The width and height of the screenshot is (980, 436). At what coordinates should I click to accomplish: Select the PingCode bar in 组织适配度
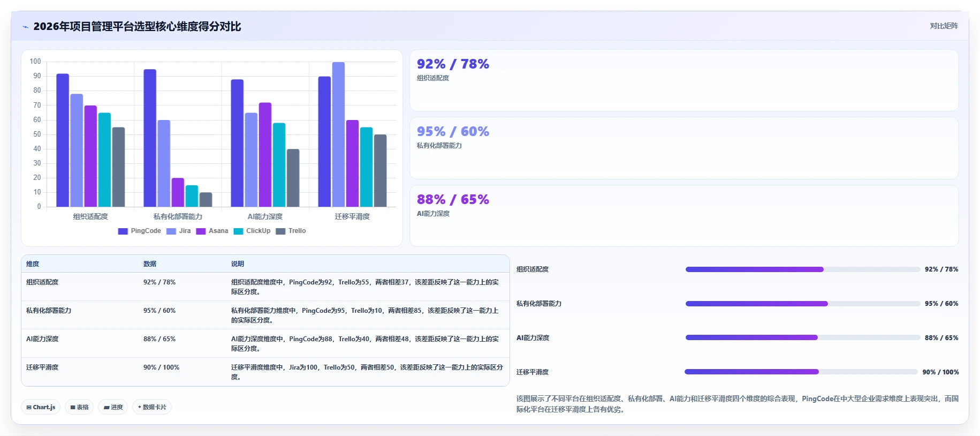63,140
